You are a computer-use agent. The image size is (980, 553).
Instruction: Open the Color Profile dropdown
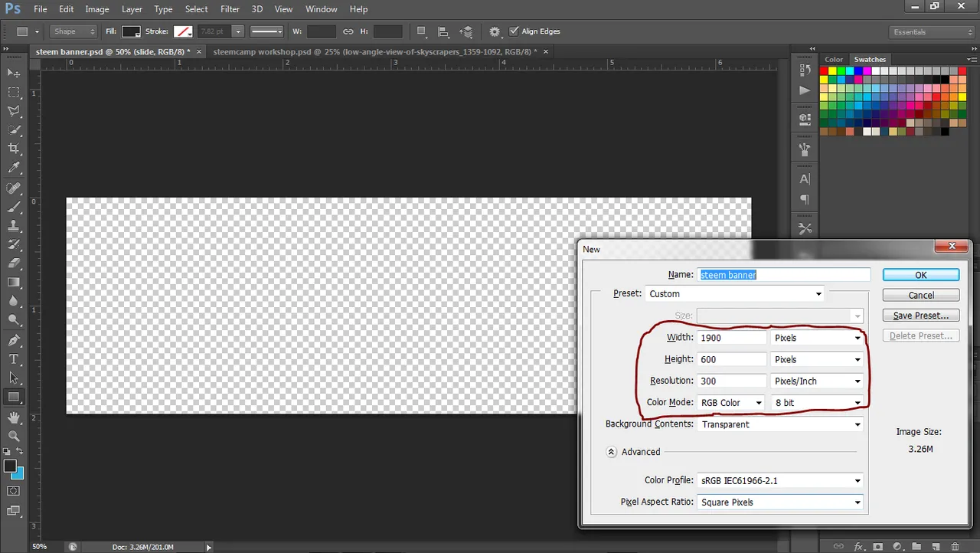point(780,481)
